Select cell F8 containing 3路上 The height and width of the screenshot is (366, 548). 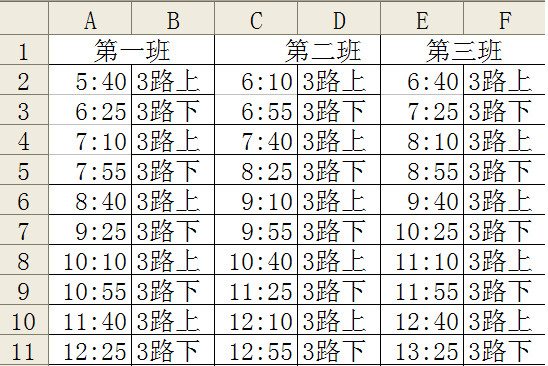(x=505, y=260)
